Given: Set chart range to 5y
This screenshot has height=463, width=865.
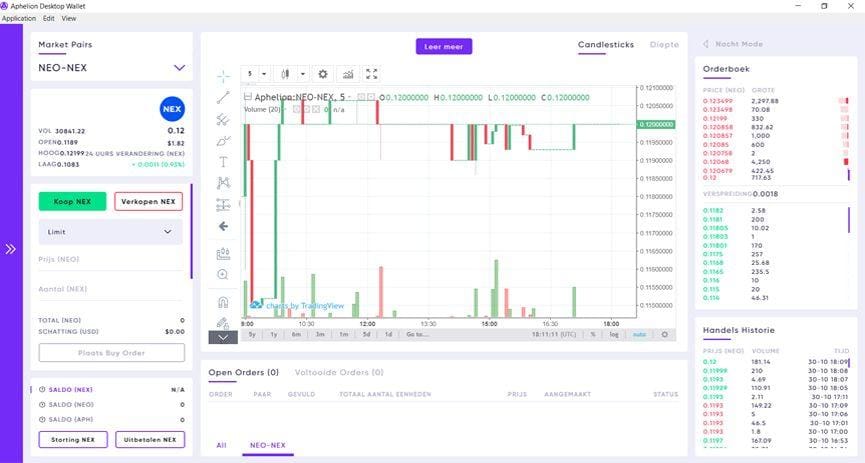Looking at the screenshot, I should (x=252, y=334).
